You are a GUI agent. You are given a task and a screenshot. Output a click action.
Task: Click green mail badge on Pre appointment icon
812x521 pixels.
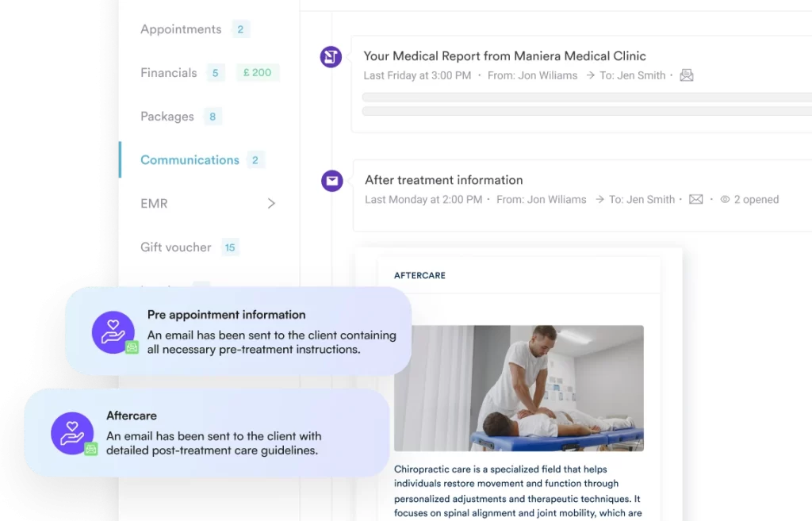pos(132,347)
